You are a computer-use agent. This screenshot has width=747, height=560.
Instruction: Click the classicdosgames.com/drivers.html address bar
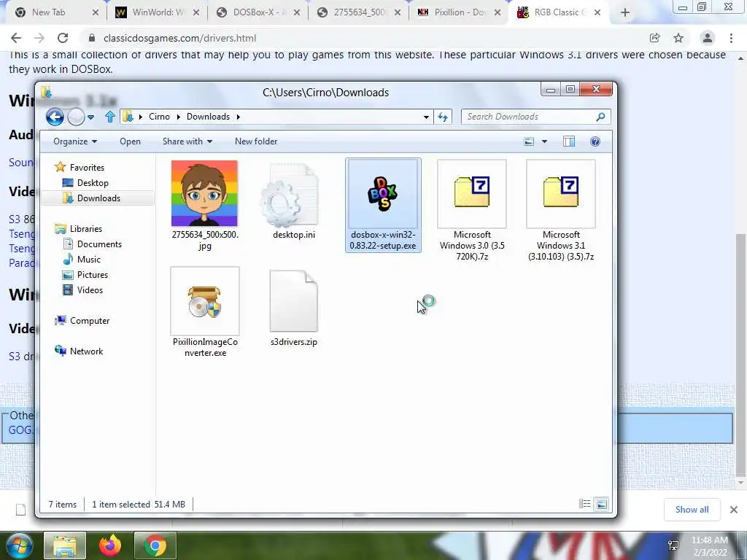tap(179, 38)
